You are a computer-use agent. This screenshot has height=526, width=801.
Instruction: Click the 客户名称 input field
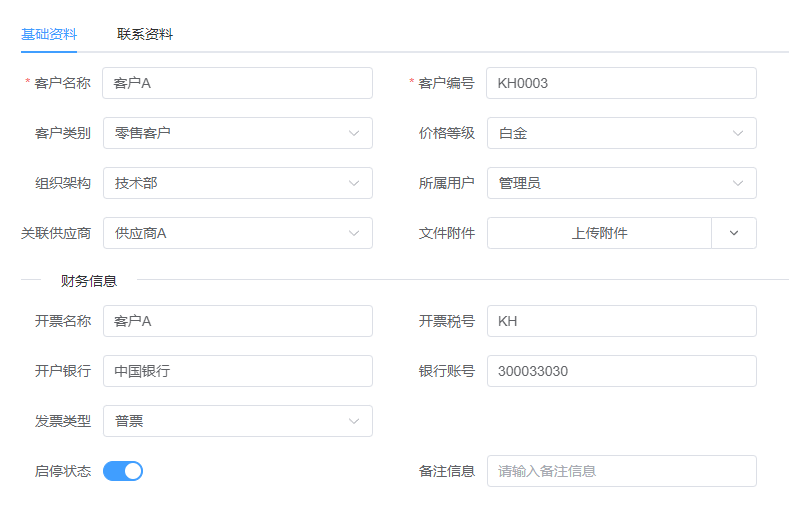coord(237,83)
